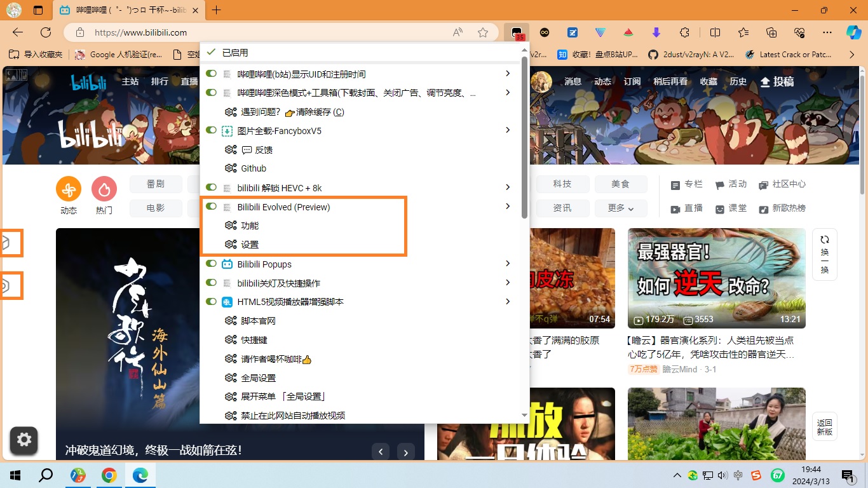The image size is (868, 488).
Task: Open the Collections icon in toolbar
Action: 771,32
